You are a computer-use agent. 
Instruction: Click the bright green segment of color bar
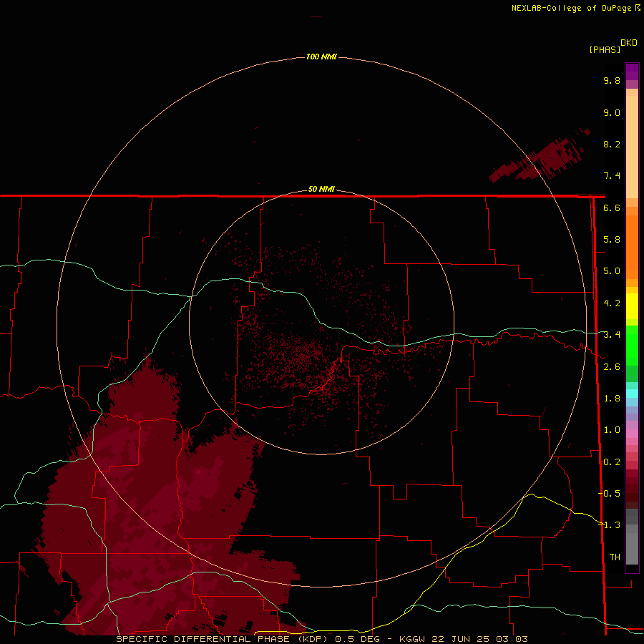point(632,346)
